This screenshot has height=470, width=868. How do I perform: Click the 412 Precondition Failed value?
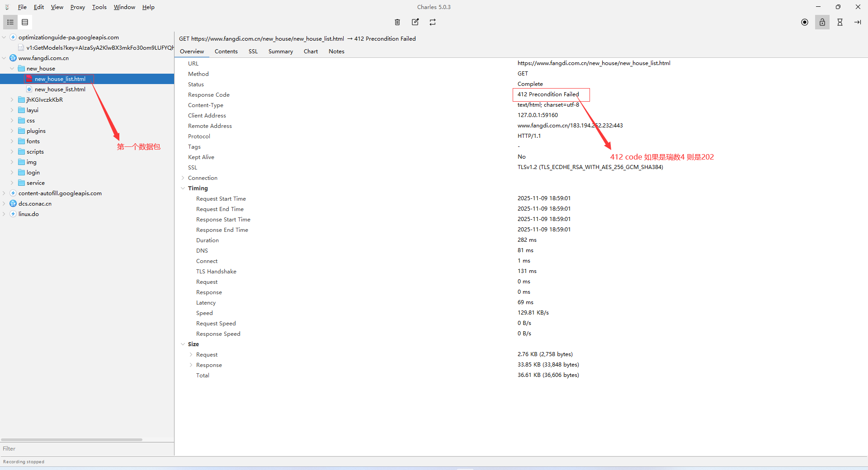pos(548,94)
